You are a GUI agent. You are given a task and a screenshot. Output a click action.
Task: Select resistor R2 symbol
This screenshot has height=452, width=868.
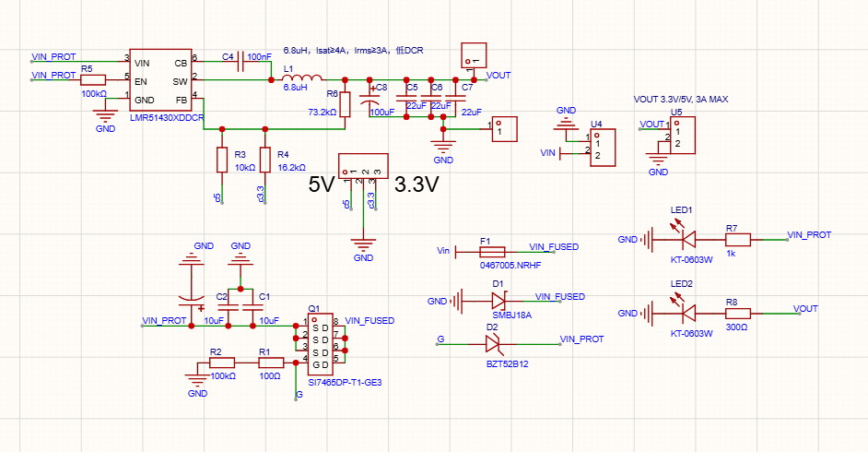(x=222, y=363)
